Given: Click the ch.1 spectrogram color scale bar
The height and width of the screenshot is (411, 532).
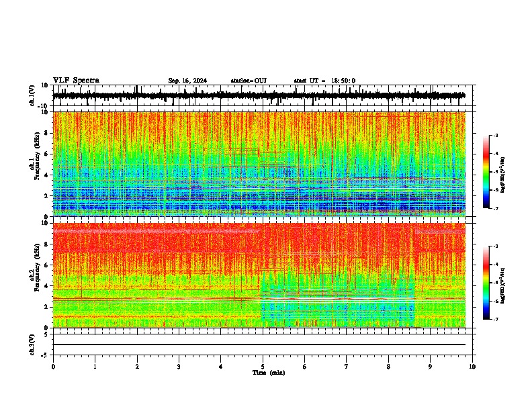Looking at the screenshot, I should point(486,172).
